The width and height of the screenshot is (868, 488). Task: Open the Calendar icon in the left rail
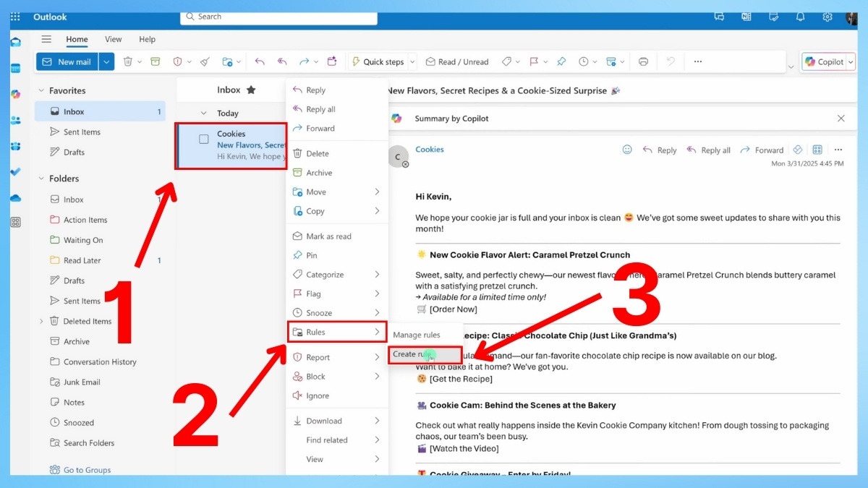point(15,68)
